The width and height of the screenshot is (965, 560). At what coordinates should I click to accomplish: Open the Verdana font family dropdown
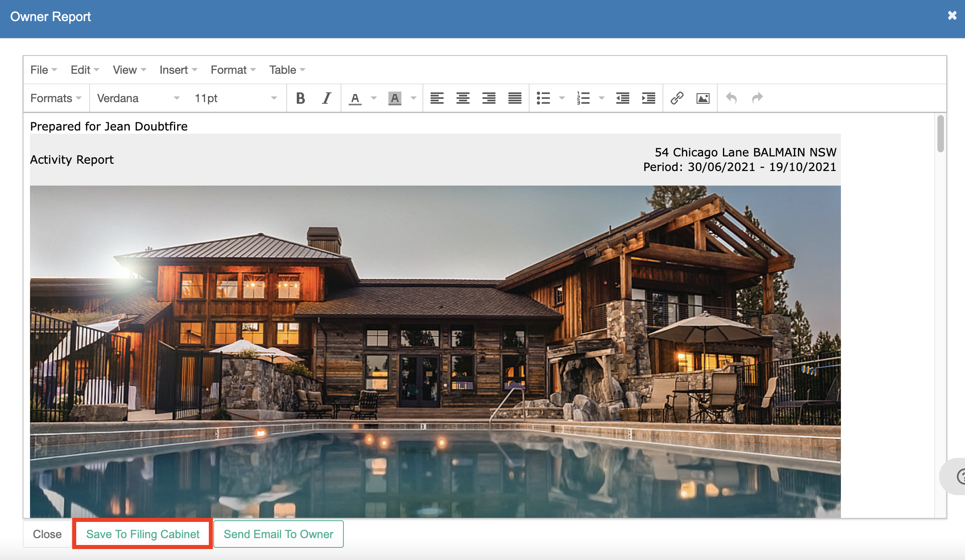point(138,98)
